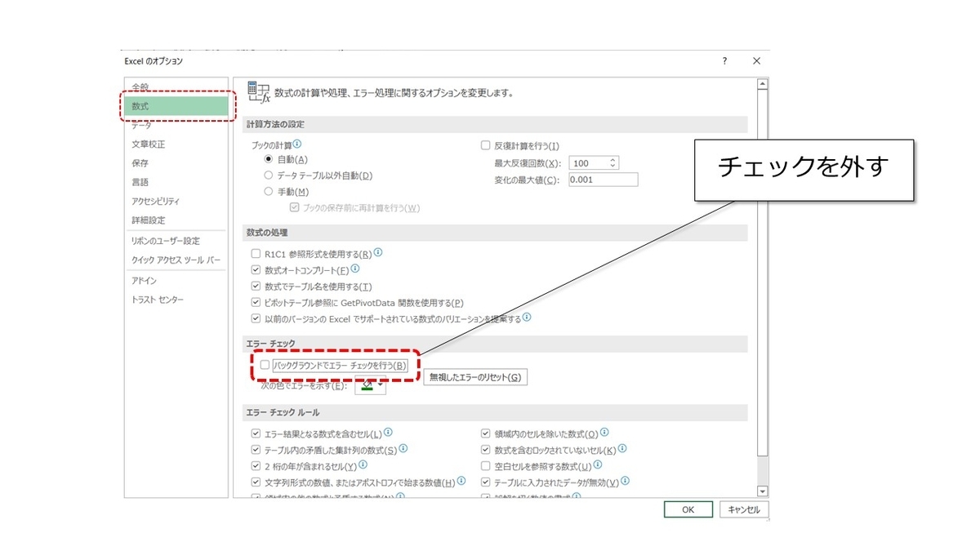980x551 pixels.
Task: Toggle GetPivotData 関数を使用する checkbox
Action: point(256,302)
